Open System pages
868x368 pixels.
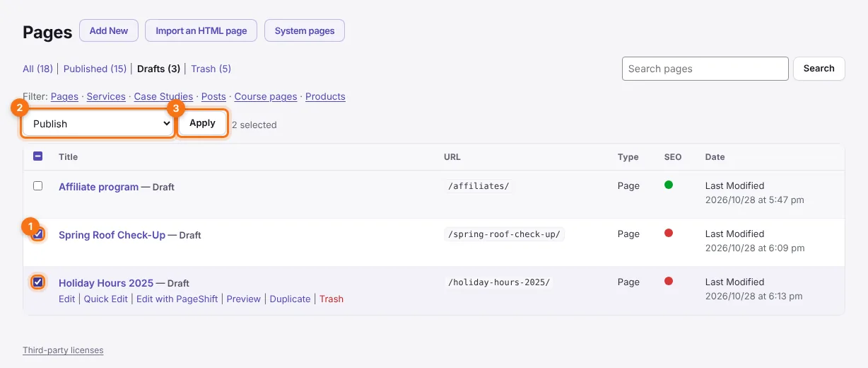[305, 31]
